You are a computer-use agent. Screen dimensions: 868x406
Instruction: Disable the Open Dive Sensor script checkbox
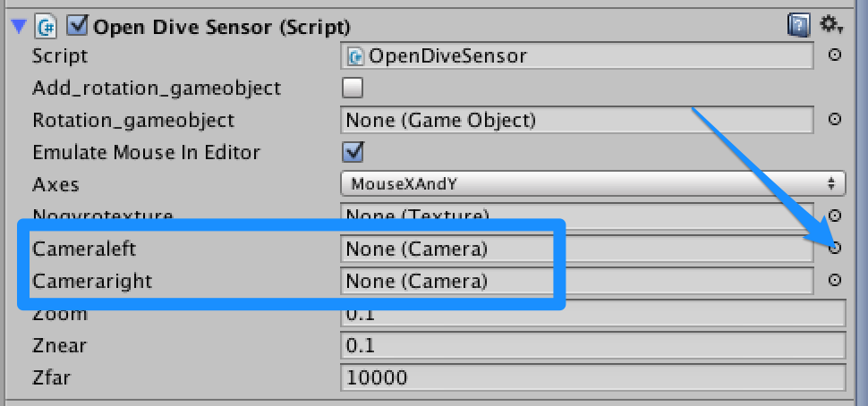(77, 25)
